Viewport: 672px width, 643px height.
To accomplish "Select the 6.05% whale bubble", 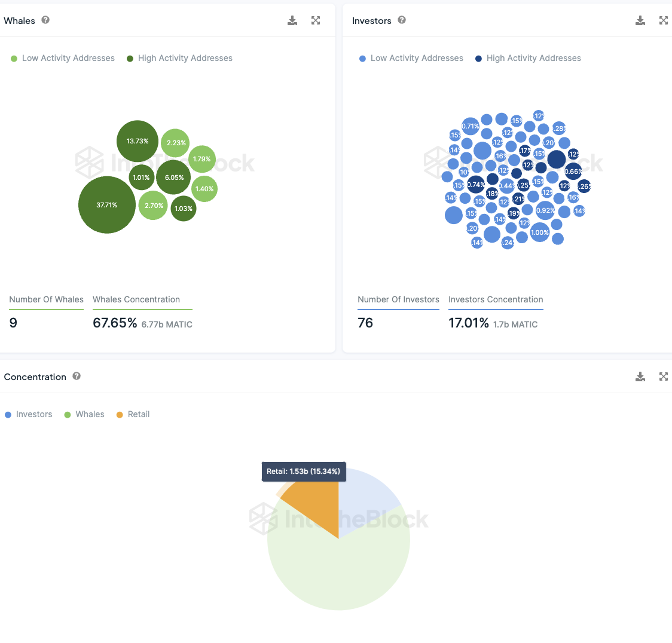I will coord(173,177).
